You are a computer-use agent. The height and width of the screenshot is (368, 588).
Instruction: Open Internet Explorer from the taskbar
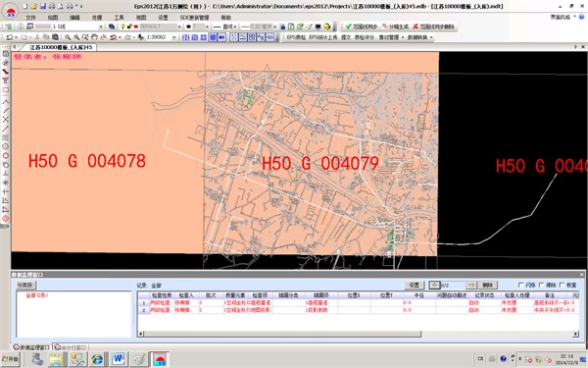[x=97, y=359]
